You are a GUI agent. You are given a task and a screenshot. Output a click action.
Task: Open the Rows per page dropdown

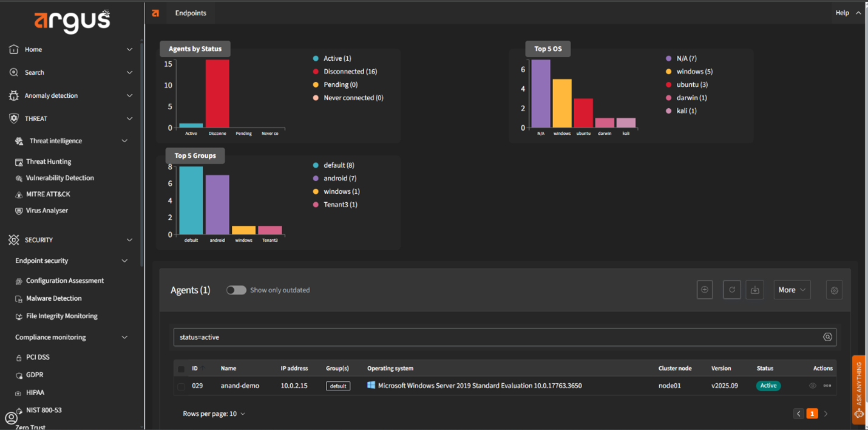click(214, 414)
